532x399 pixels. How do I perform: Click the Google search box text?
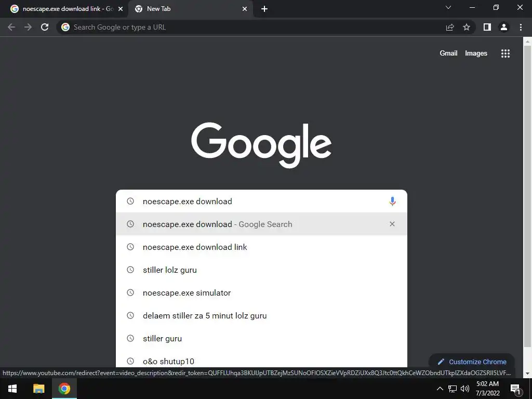pyautogui.click(x=187, y=201)
